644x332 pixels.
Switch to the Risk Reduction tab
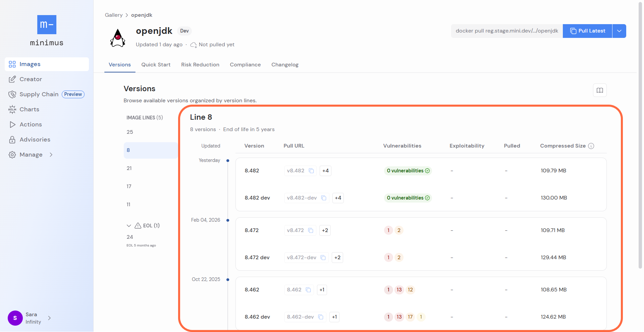point(200,65)
